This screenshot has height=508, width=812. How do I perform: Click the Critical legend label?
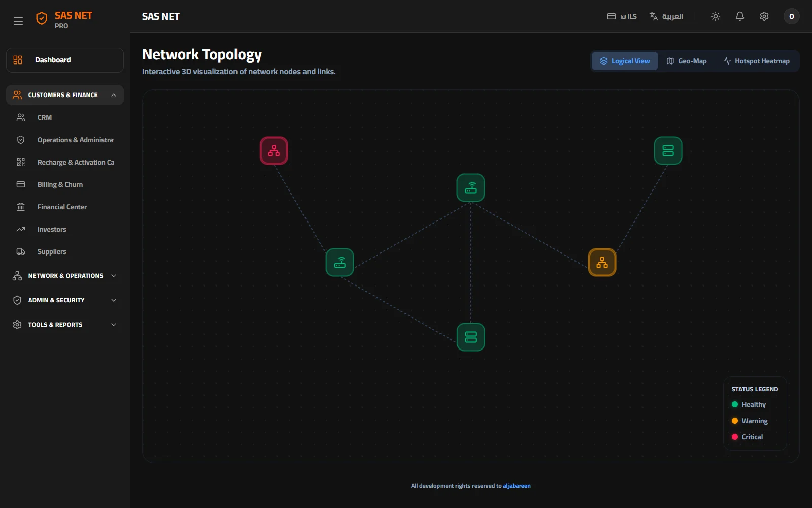[x=752, y=437]
